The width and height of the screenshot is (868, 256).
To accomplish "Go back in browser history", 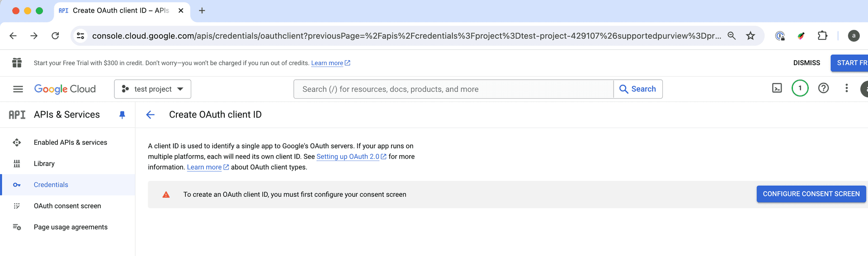I will coord(13,36).
